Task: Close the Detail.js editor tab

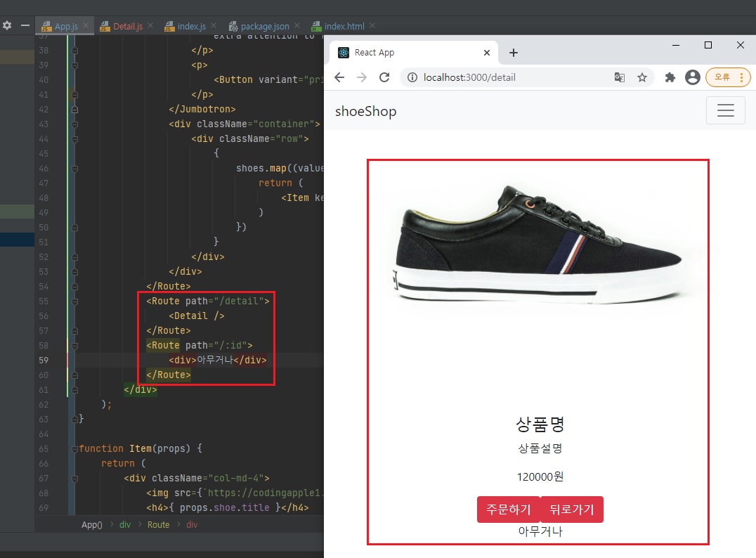Action: point(150,25)
